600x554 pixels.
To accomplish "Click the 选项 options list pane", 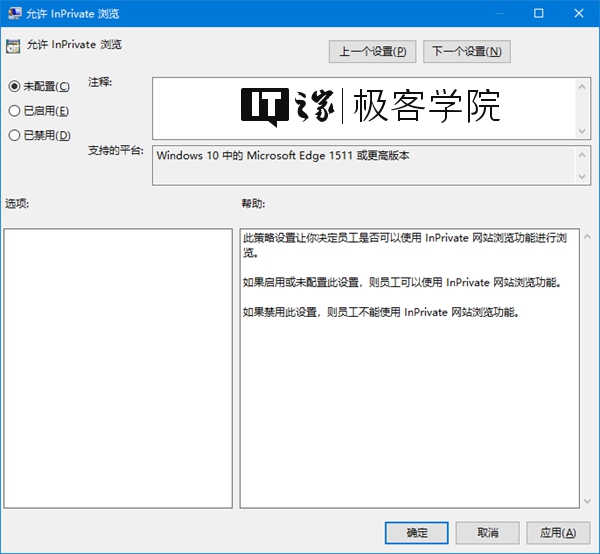I will (118, 368).
